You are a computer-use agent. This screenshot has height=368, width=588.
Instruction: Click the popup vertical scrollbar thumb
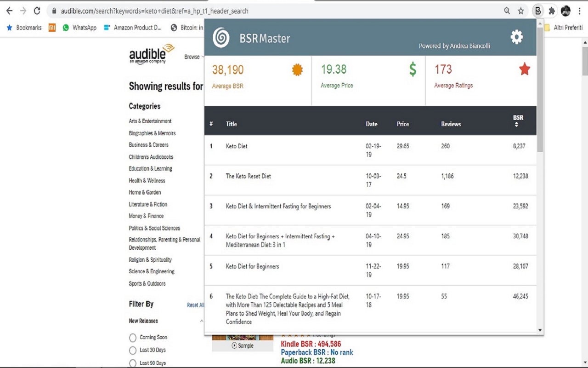tap(540, 90)
